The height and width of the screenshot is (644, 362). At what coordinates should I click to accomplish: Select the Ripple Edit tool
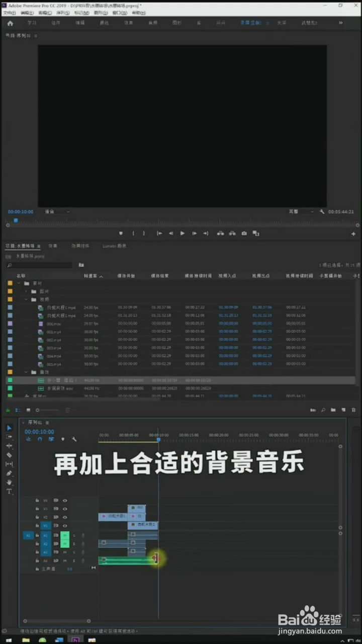9,446
